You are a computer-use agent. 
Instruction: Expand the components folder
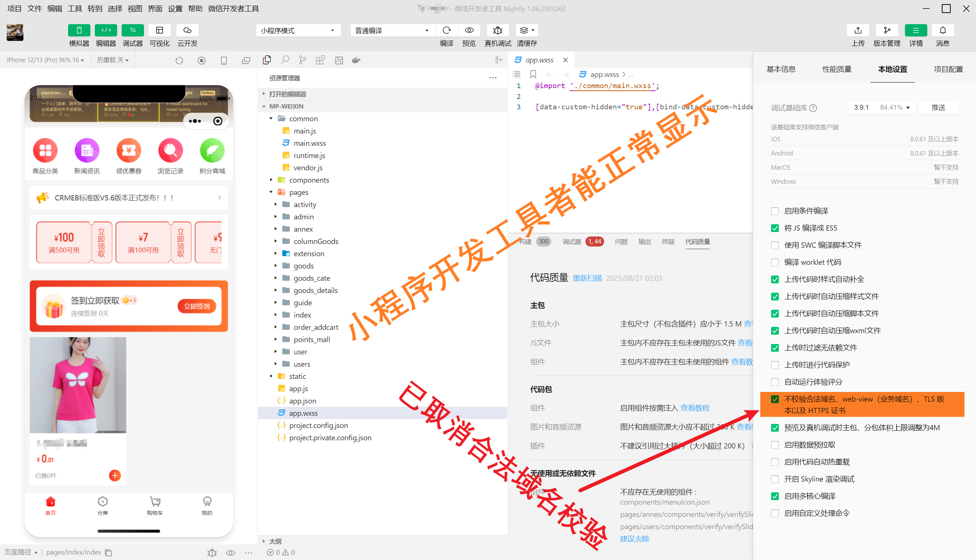[x=271, y=180]
